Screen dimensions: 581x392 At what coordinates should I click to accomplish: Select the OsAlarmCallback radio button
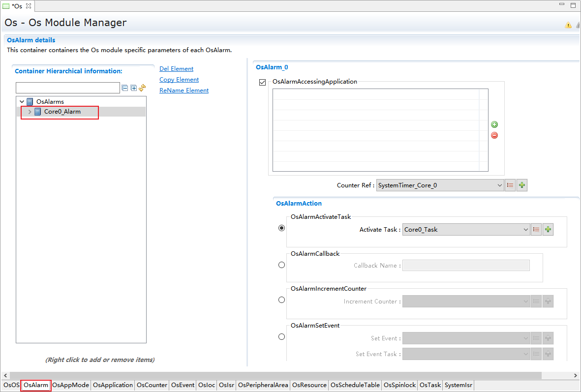click(x=281, y=265)
